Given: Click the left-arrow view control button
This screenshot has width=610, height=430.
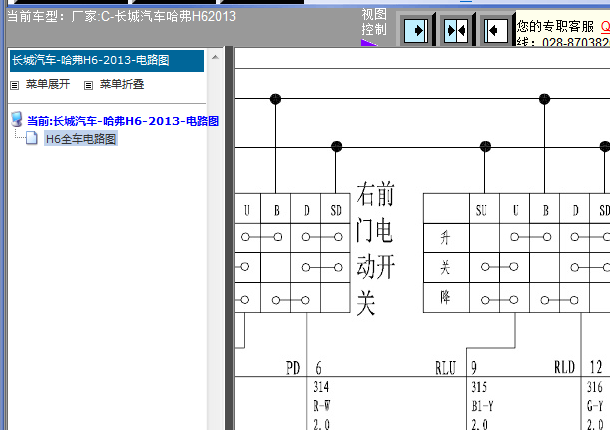Looking at the screenshot, I should (x=494, y=30).
